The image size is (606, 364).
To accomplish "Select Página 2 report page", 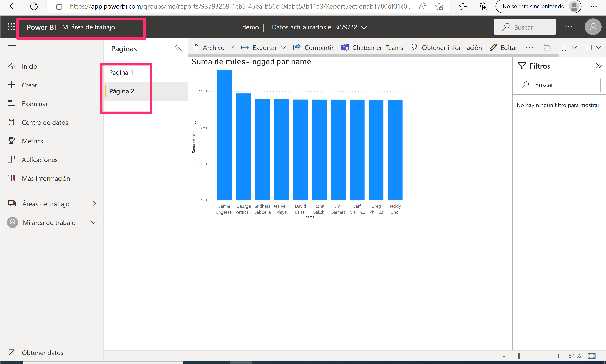I will 122,91.
